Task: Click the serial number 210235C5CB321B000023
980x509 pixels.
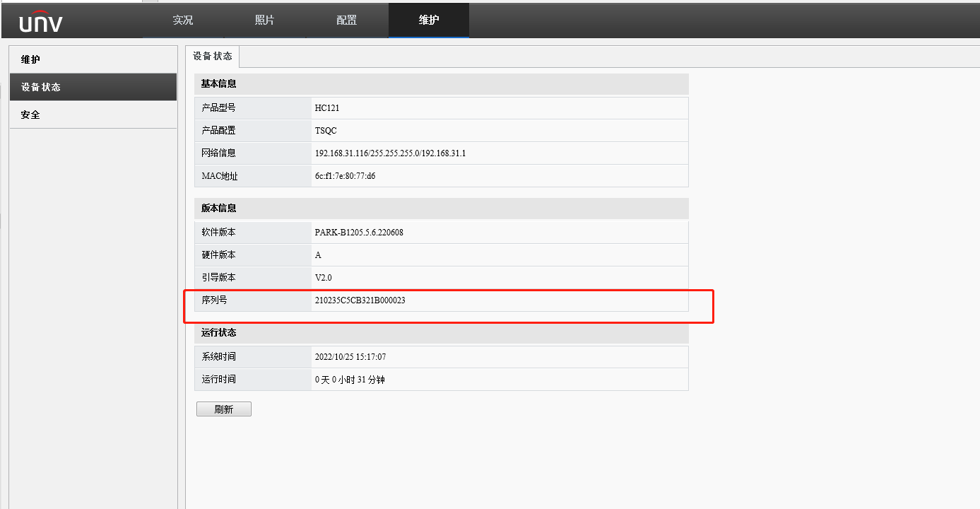Action: tap(360, 301)
